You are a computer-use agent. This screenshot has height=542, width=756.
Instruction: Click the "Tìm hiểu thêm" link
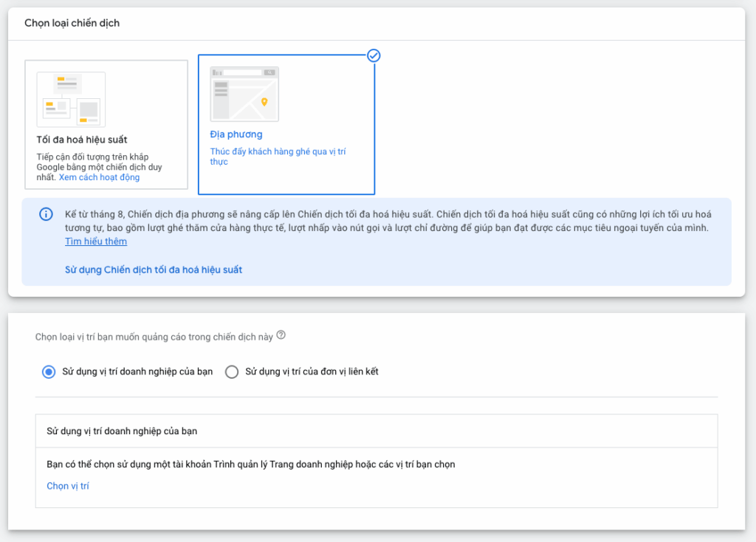95,241
